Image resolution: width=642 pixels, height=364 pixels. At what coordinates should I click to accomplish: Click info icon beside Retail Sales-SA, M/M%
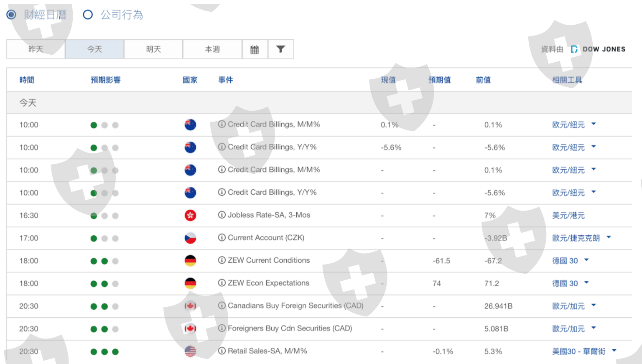point(222,351)
